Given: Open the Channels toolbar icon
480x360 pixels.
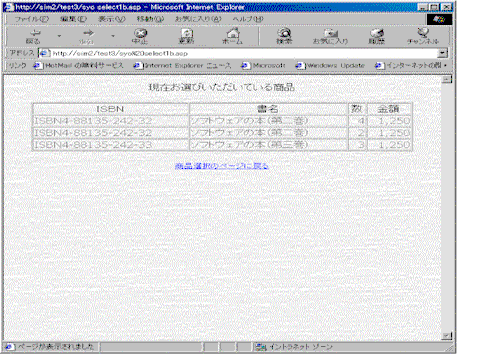Looking at the screenshot, I should [423, 32].
